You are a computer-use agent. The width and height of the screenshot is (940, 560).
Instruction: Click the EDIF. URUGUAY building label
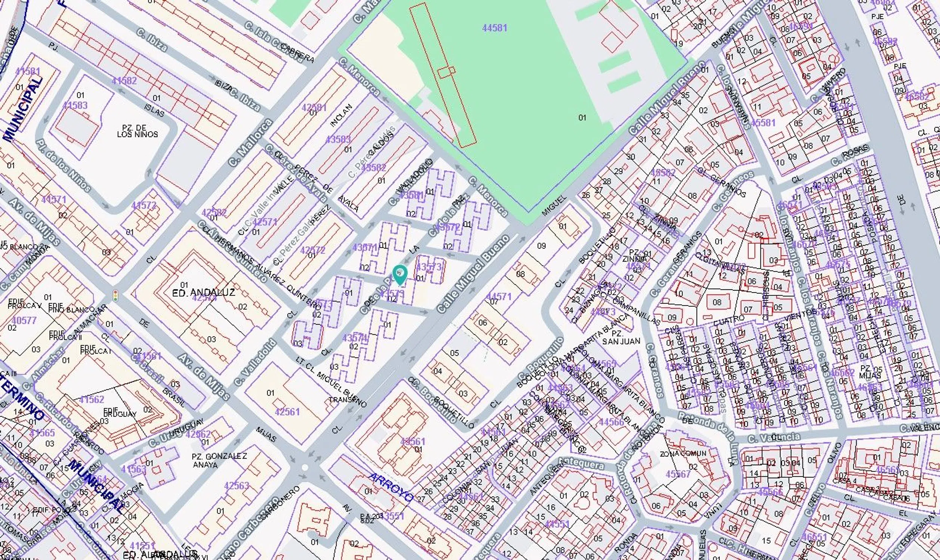click(119, 412)
